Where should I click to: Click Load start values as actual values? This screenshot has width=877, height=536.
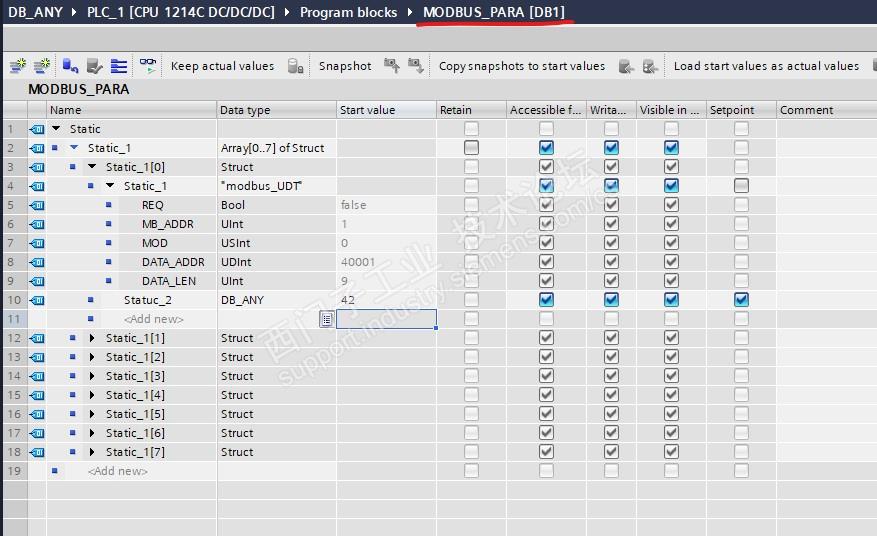766,66
